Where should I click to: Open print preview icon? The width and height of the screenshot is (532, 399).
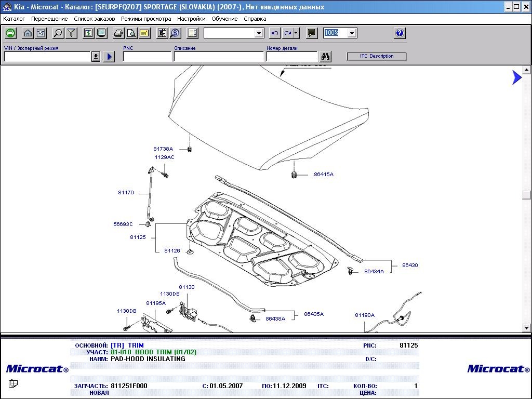click(131, 33)
